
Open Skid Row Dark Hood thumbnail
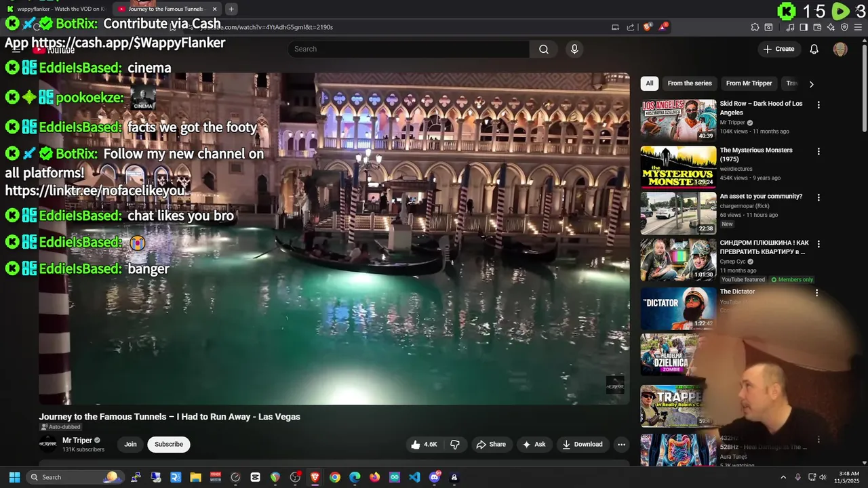[678, 120]
